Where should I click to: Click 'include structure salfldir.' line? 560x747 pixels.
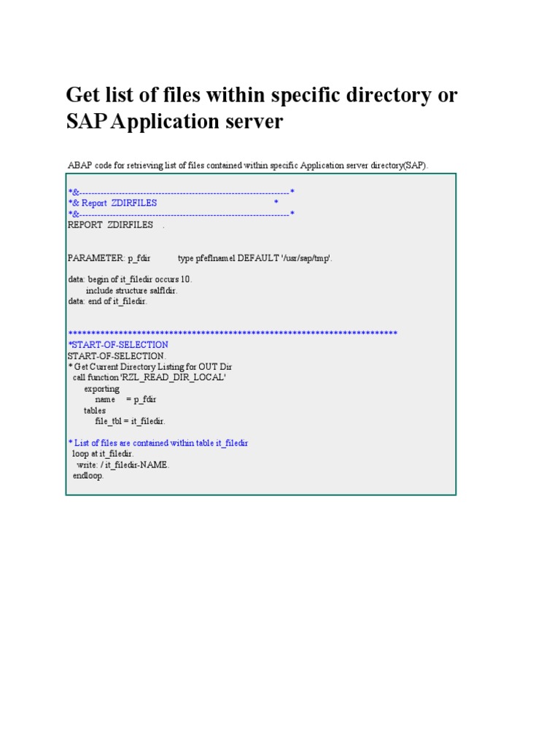tap(131, 290)
